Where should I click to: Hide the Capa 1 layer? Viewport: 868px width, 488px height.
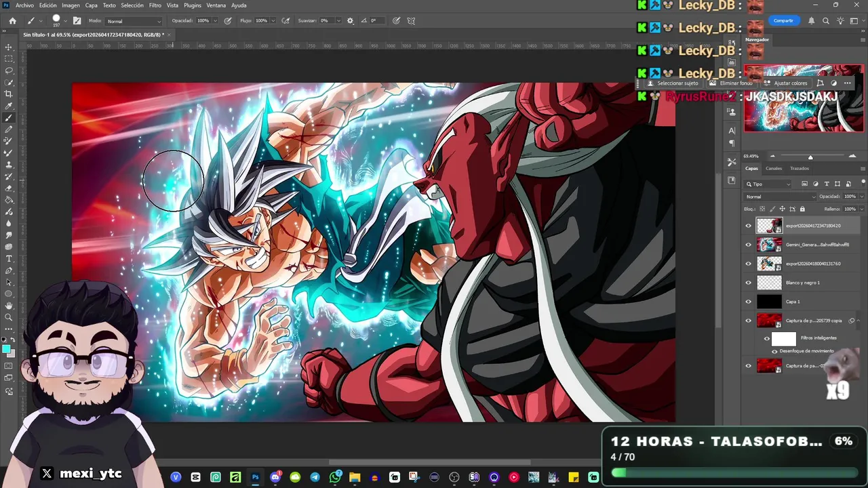click(x=749, y=302)
